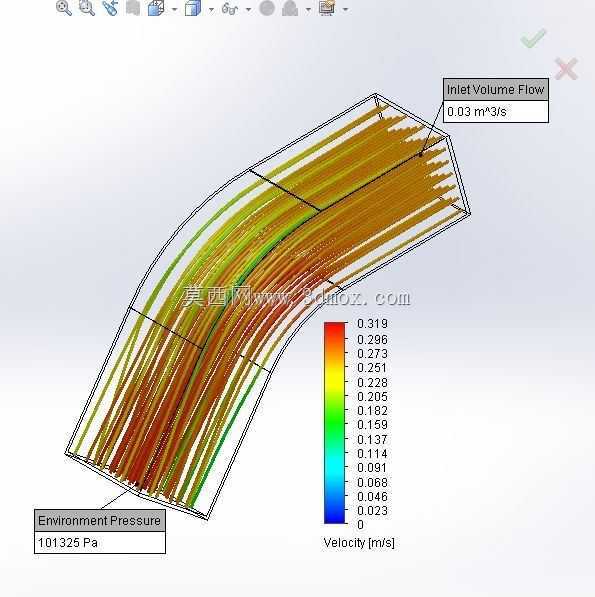Click the legend minimum value 0
This screenshot has height=597, width=595.
[360, 525]
